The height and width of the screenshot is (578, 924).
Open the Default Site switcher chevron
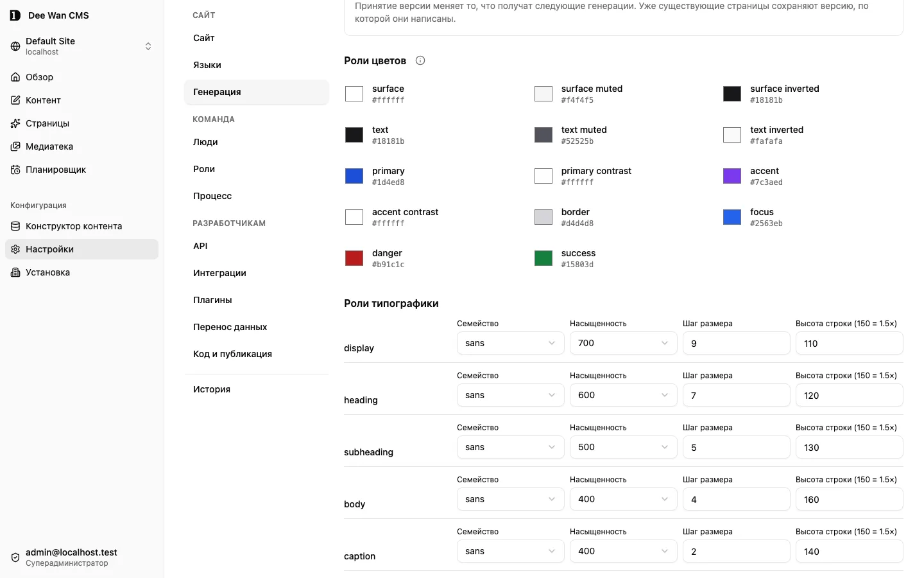[x=148, y=46]
